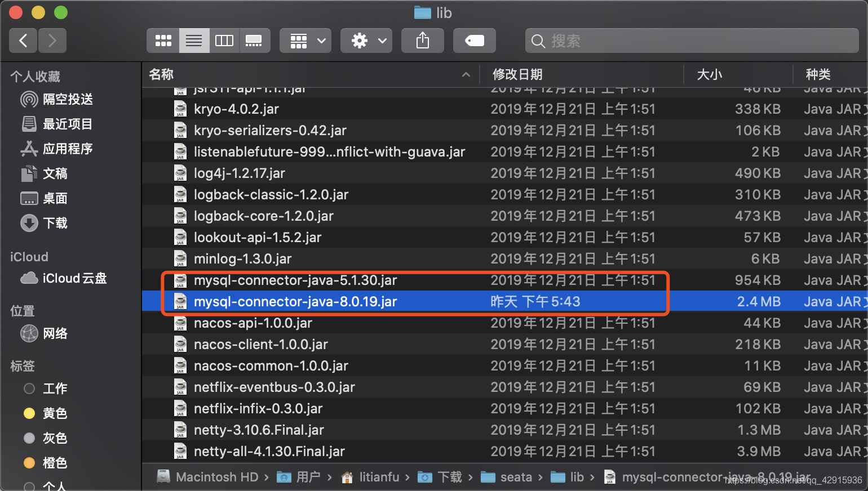Toggle column view display
Image resolution: width=868 pixels, height=491 pixels.
click(224, 40)
